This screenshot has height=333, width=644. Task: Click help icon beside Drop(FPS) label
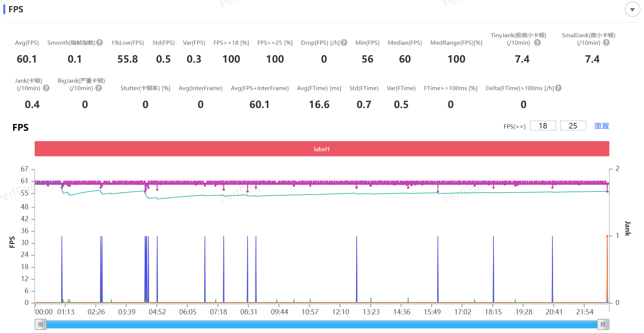(x=344, y=43)
